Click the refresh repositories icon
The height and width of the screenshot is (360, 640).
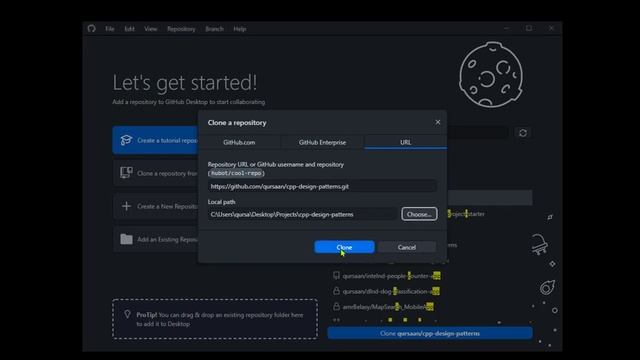[x=523, y=133]
